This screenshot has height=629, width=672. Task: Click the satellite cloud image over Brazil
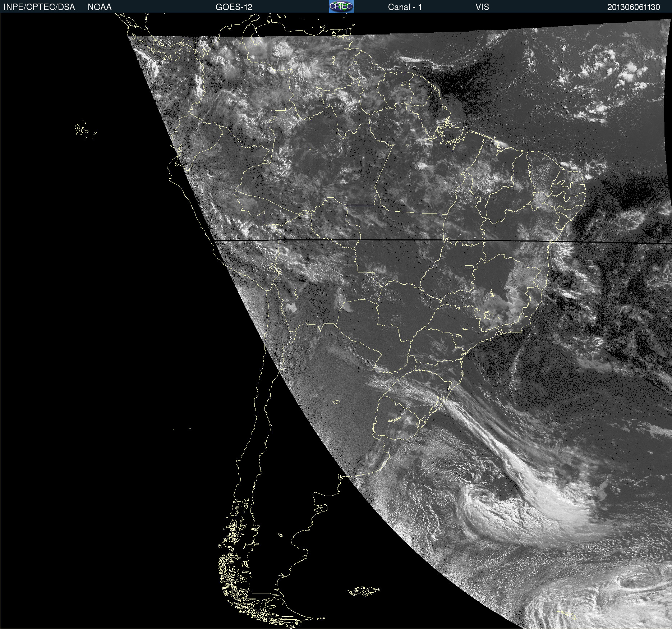tap(336, 321)
